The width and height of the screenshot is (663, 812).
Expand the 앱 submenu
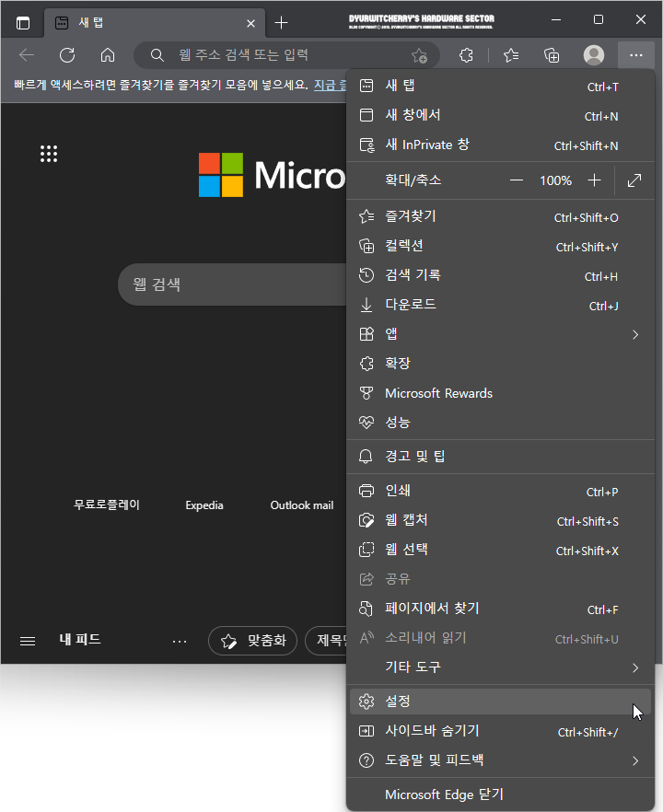click(500, 334)
